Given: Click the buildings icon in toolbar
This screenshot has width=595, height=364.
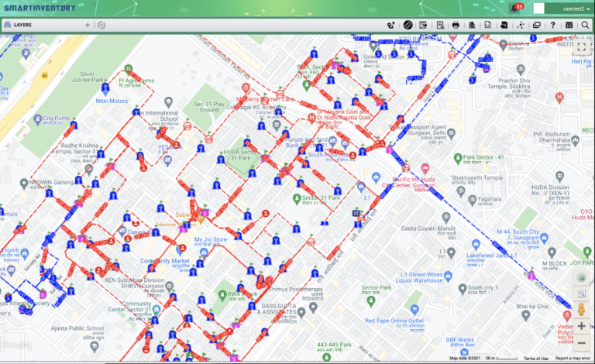Looking at the screenshot, I should coord(472,25).
